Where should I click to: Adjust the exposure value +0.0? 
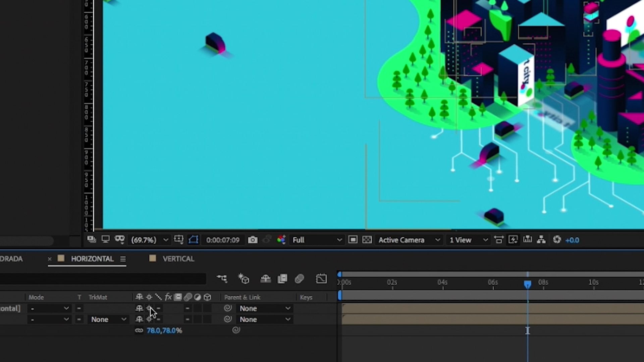point(572,240)
